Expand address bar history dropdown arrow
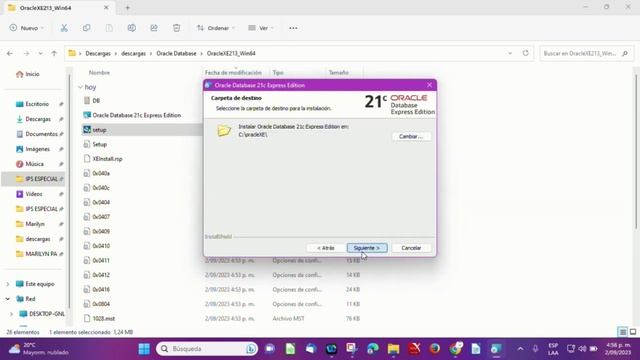The image size is (640, 360). click(510, 53)
